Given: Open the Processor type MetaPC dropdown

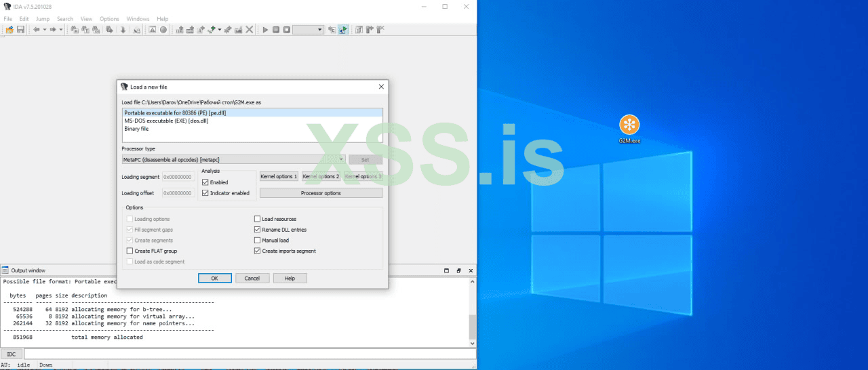Looking at the screenshot, I should coord(233,159).
